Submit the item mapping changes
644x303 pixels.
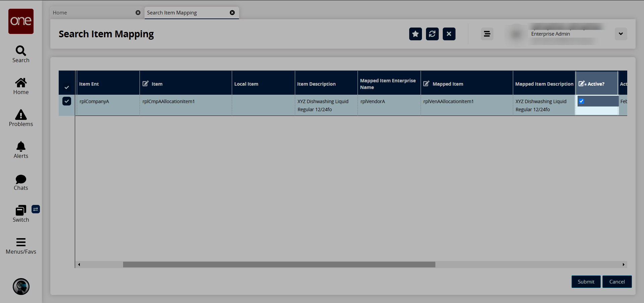[x=586, y=282]
